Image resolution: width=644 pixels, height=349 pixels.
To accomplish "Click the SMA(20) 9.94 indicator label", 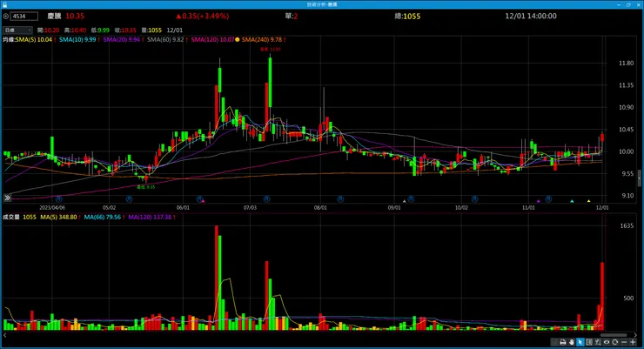I will point(121,40).
